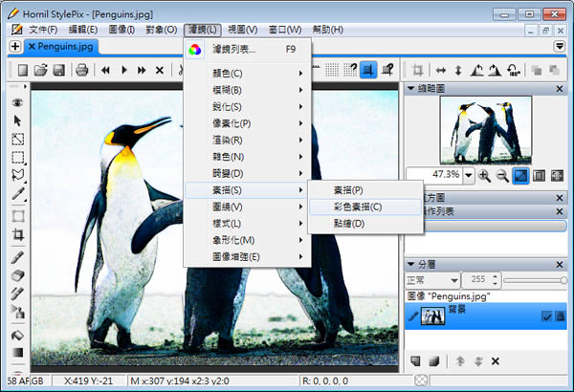574x392 pixels.
Task: Delete layer using X icon in layers panel
Action: coord(495,360)
